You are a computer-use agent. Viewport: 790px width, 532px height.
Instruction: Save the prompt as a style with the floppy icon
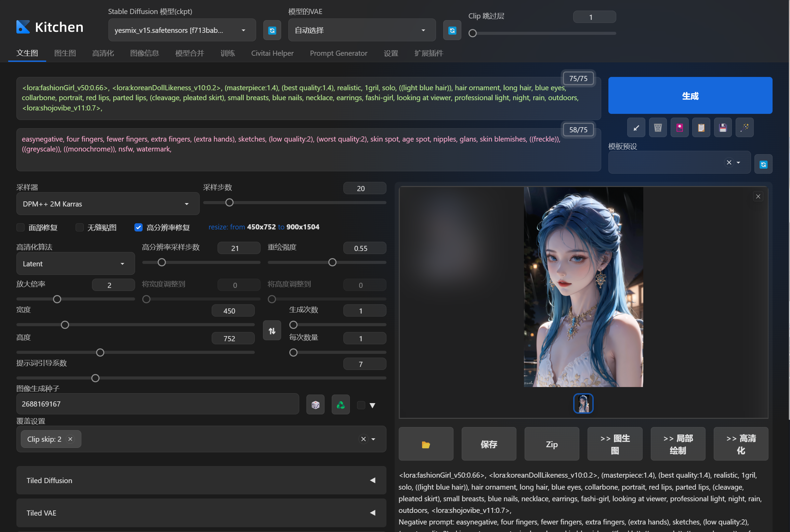point(723,128)
